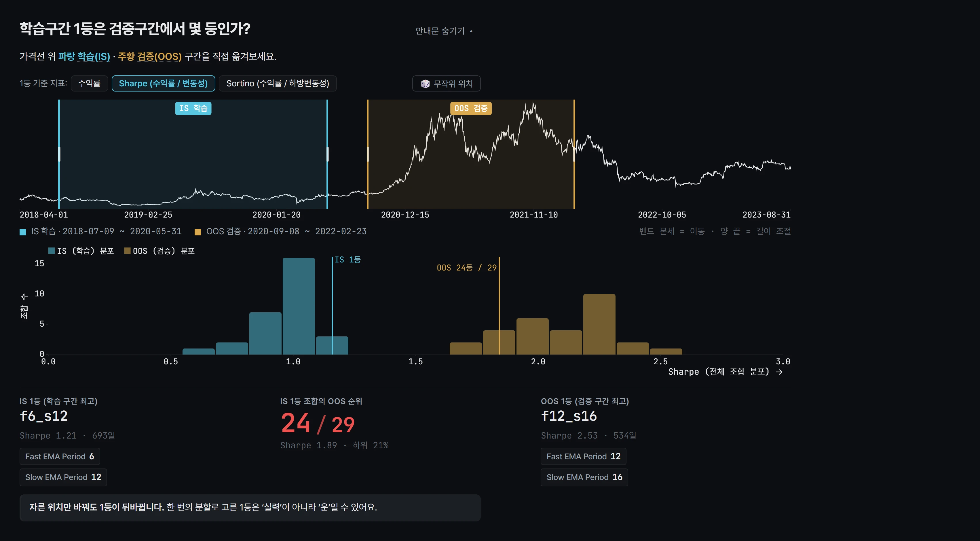Click the tallest teal IS histogram bar
Image resolution: width=980 pixels, height=541 pixels.
299,306
